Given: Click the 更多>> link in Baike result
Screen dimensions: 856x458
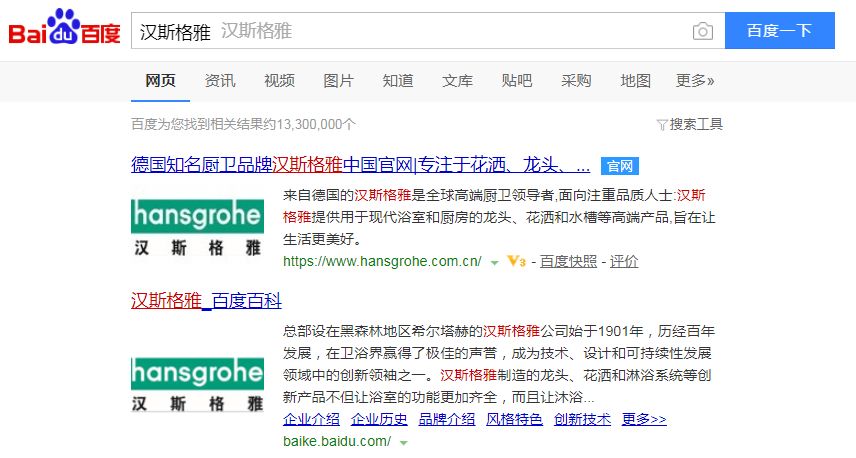Looking at the screenshot, I should (643, 419).
